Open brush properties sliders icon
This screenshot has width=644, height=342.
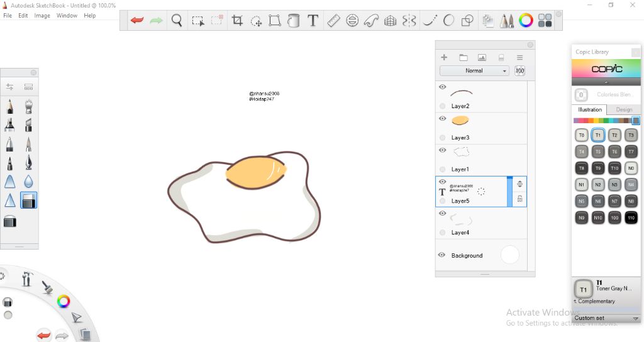(x=10, y=87)
